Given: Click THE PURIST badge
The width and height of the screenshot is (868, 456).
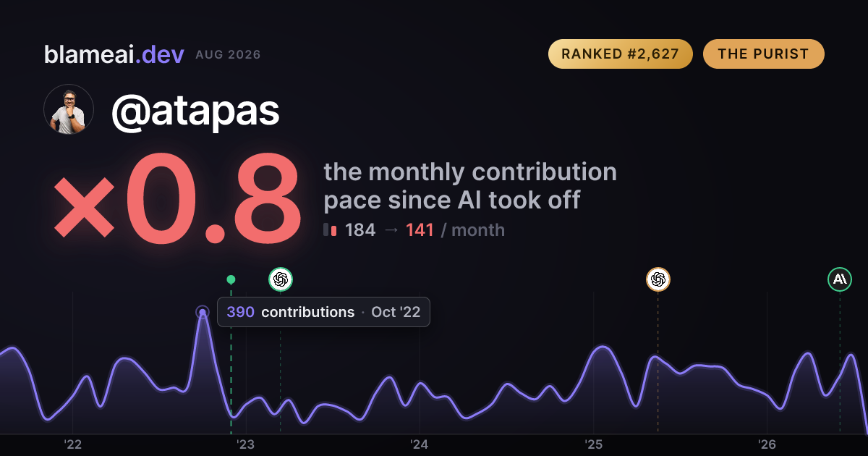Looking at the screenshot, I should tap(763, 54).
